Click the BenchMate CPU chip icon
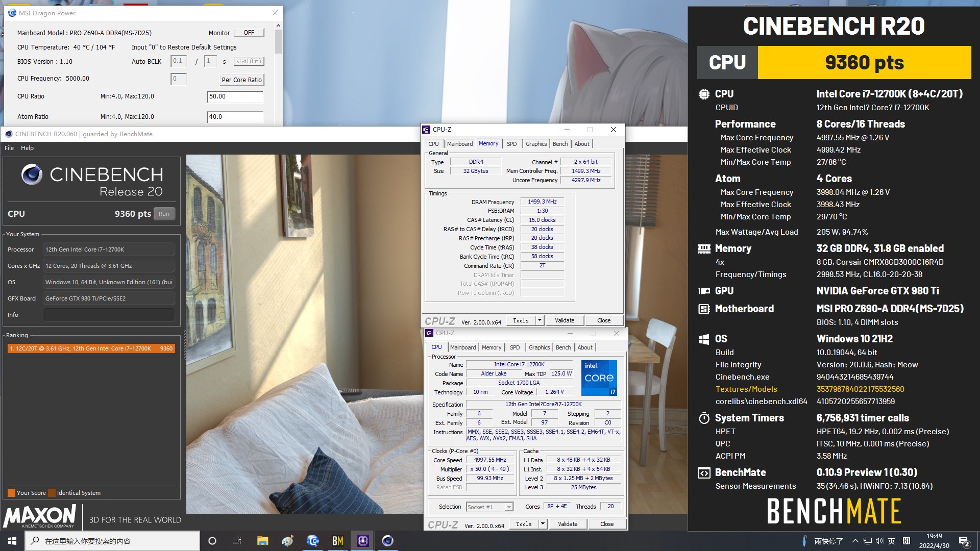980x551 pixels. 704,94
